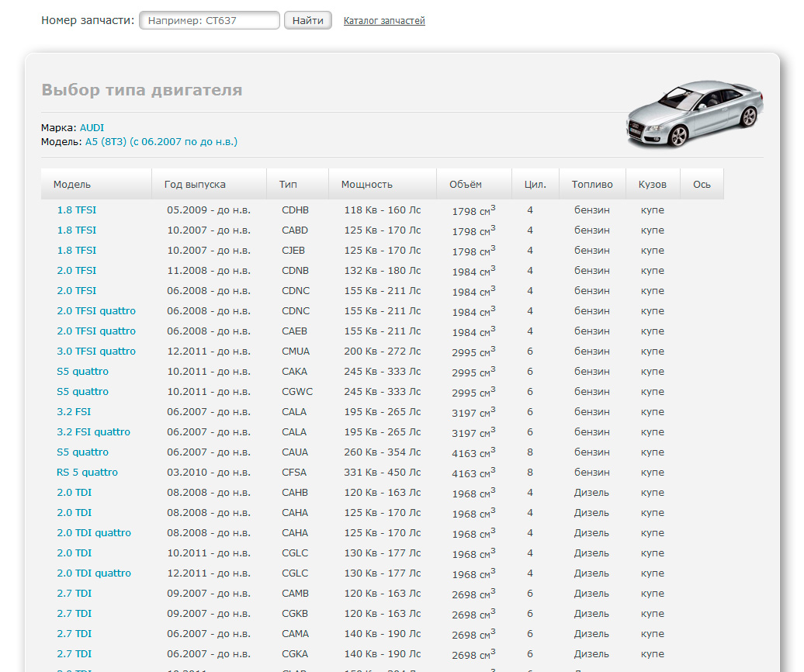The image size is (804, 672).
Task: Click the Топливо column header
Action: tap(592, 185)
